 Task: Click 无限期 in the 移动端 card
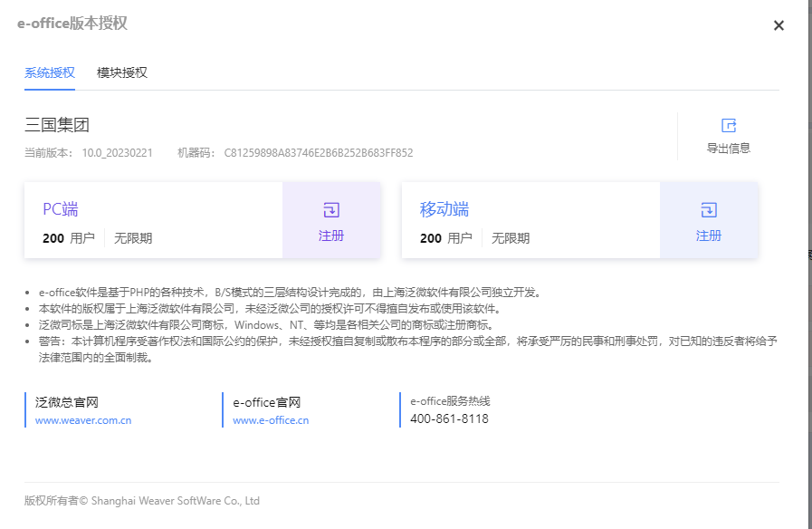(511, 238)
